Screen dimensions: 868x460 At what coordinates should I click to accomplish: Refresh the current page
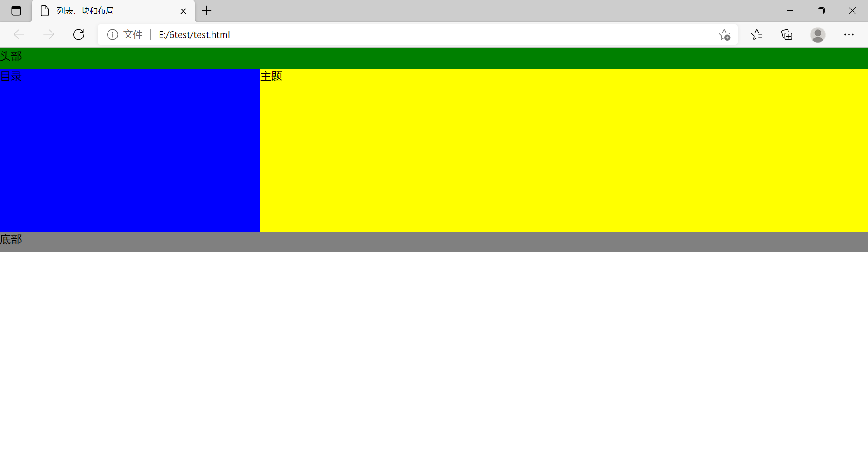click(79, 35)
